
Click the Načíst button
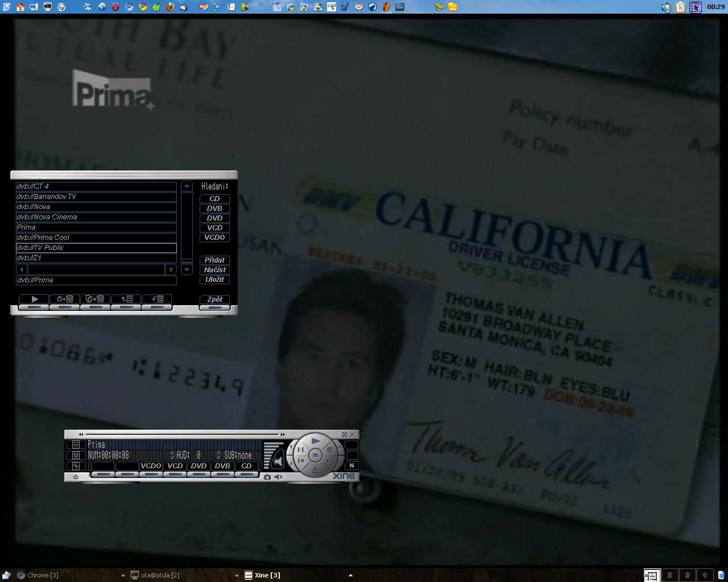214,269
